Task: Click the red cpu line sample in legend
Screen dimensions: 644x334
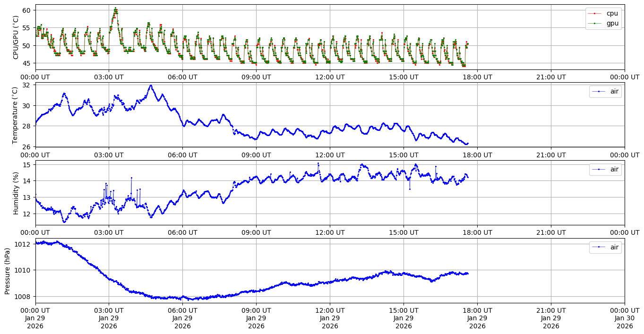Action: click(x=595, y=14)
